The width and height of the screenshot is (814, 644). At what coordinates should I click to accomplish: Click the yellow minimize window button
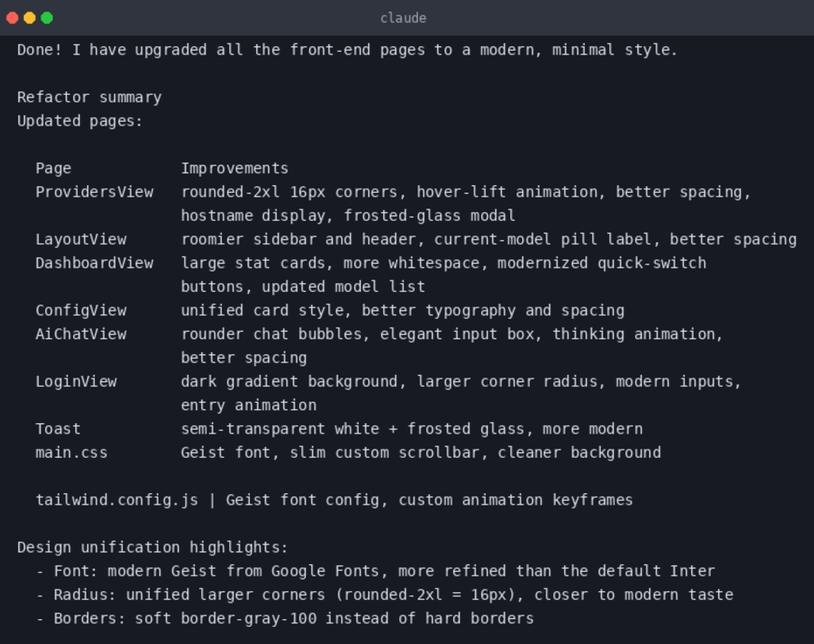coord(30,18)
